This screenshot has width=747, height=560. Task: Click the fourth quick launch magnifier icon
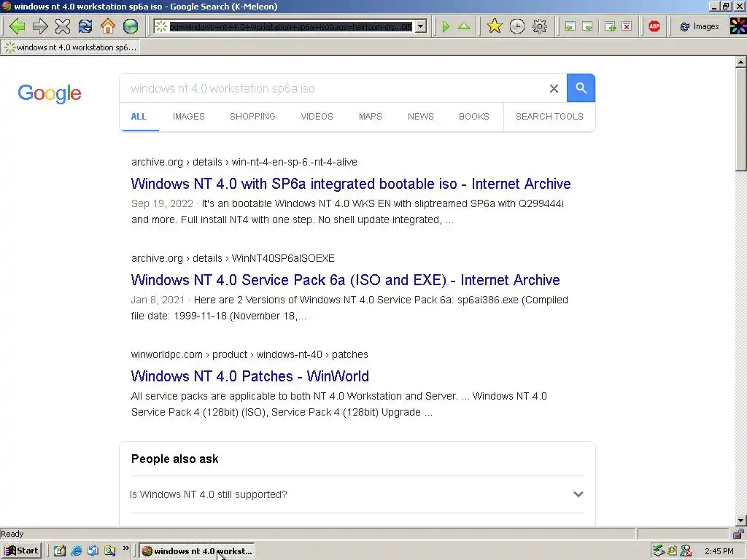point(109,551)
